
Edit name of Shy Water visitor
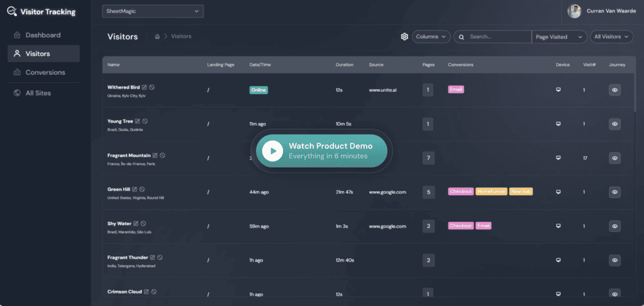[x=136, y=224]
